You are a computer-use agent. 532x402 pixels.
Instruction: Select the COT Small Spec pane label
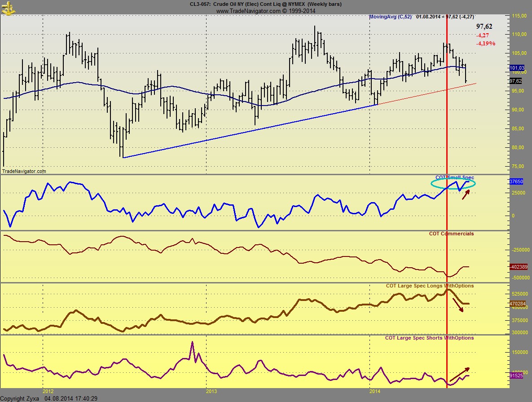[454, 178]
